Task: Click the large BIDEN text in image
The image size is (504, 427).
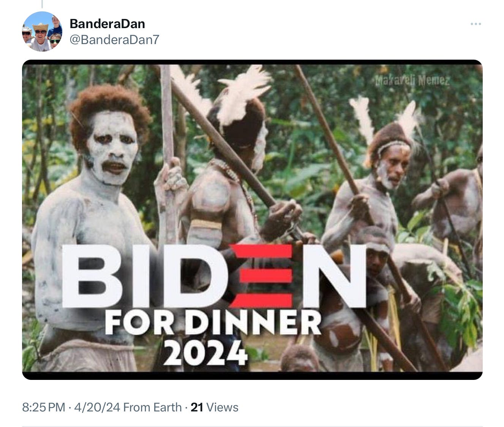Action: click(214, 276)
